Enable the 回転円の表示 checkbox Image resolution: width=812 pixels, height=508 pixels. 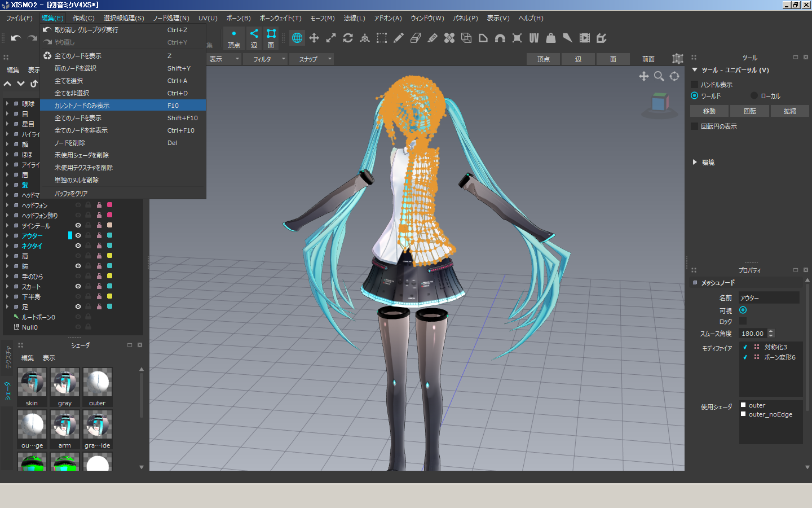[x=695, y=126]
